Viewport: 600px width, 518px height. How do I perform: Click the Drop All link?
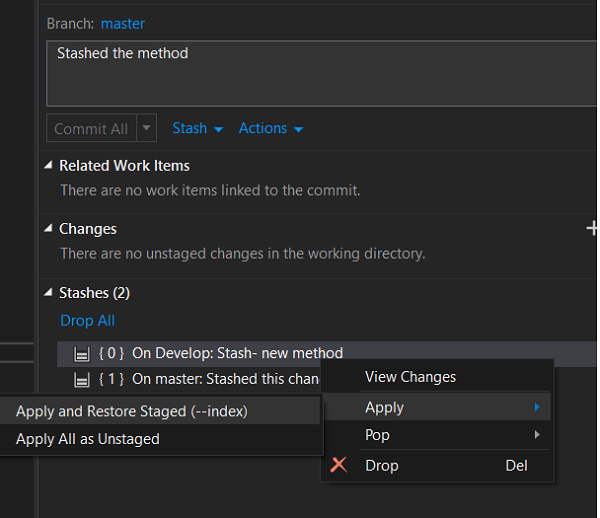[88, 321]
